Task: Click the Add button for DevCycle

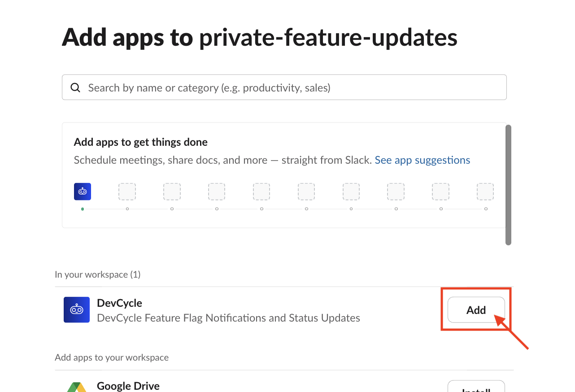Action: point(476,309)
